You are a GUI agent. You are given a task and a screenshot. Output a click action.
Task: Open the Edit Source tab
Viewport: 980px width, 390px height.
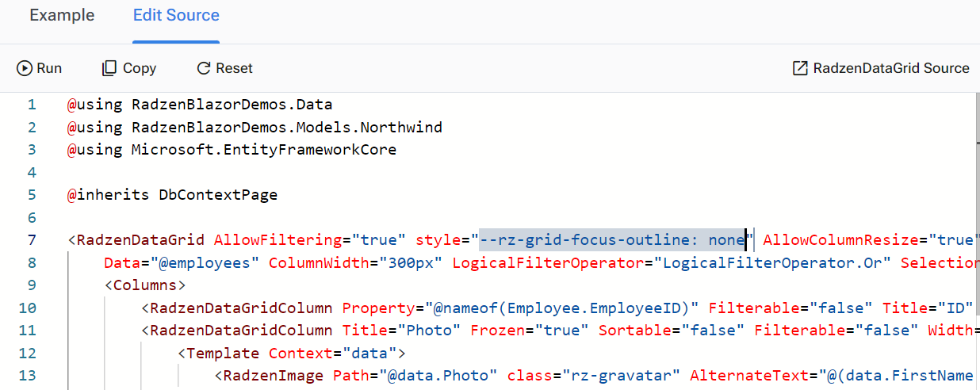point(176,16)
